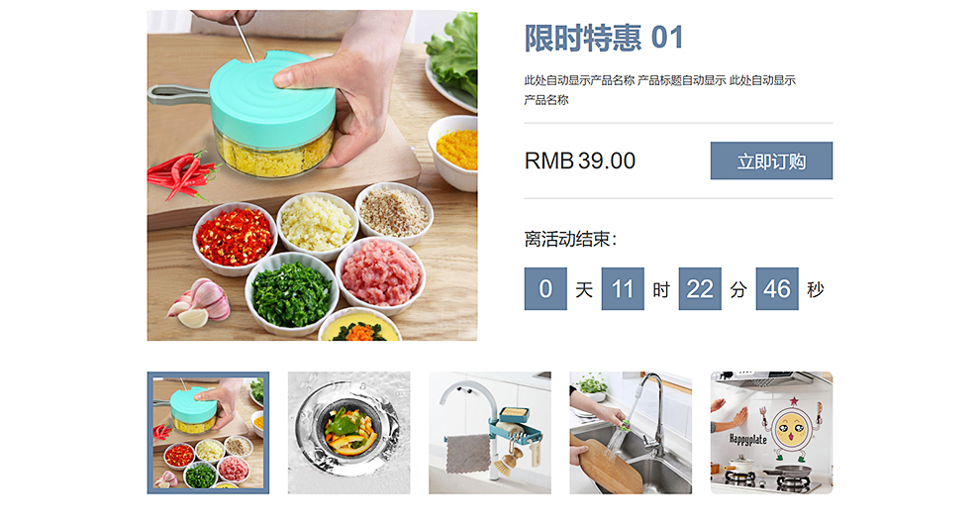Click the teal chopper lid in main image

(272, 97)
